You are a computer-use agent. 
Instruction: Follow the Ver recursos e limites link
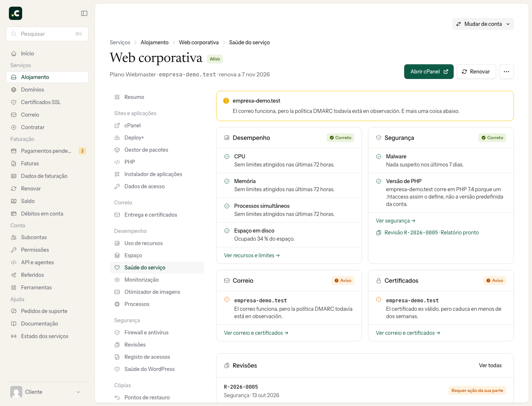pos(252,255)
